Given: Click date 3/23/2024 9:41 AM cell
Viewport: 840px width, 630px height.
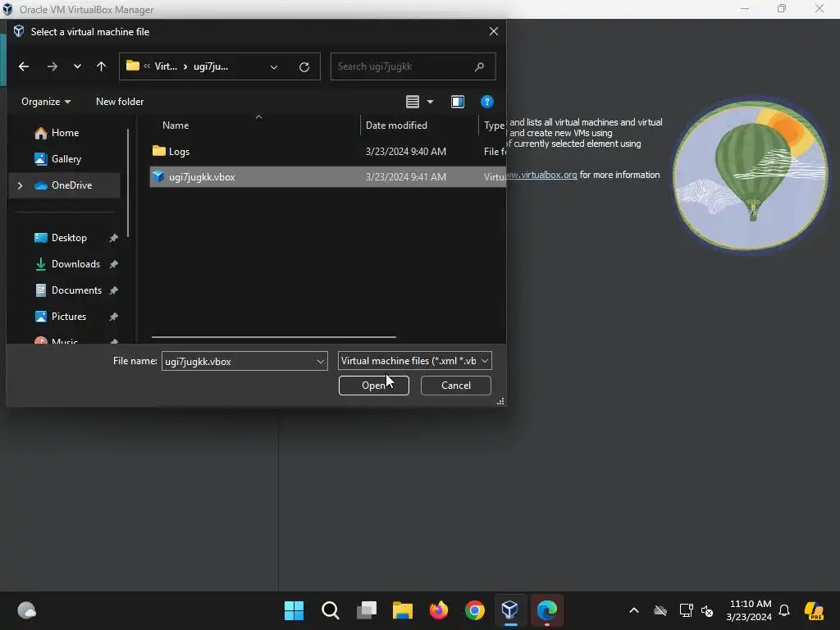Looking at the screenshot, I should (x=406, y=177).
